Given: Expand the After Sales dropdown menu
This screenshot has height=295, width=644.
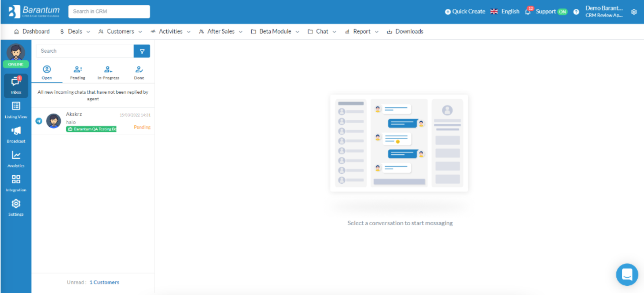Looking at the screenshot, I should point(221,32).
